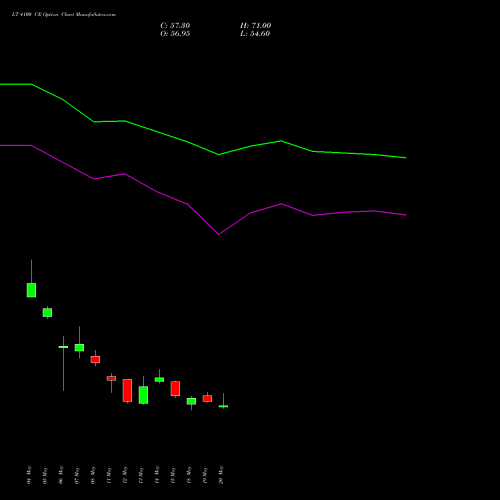Viewport: 500px width, 500px height.
Task: Click the open price O: 56.95
Action: pyautogui.click(x=175, y=34)
